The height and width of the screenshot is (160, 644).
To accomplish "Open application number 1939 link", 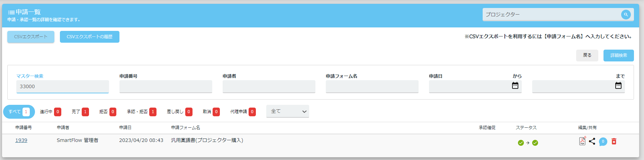I will [21, 140].
